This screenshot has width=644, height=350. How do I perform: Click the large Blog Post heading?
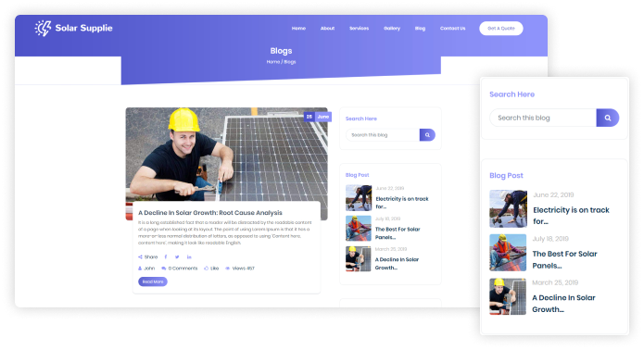(506, 176)
